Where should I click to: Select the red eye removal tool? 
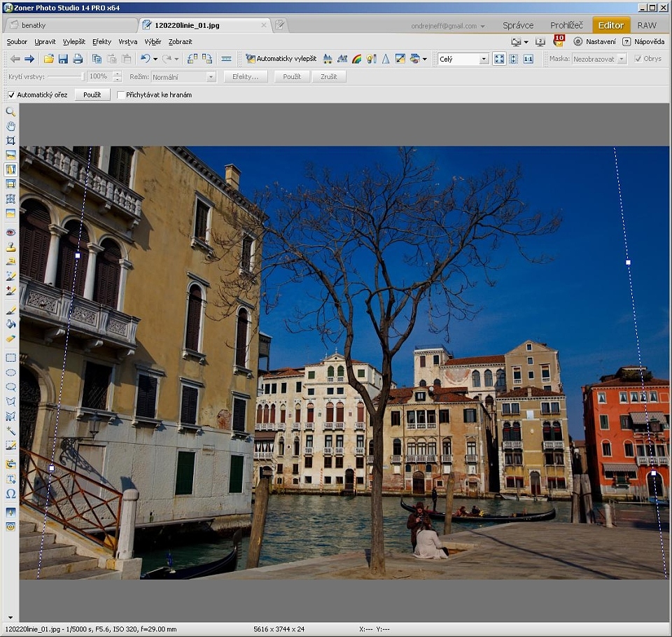coord(10,232)
